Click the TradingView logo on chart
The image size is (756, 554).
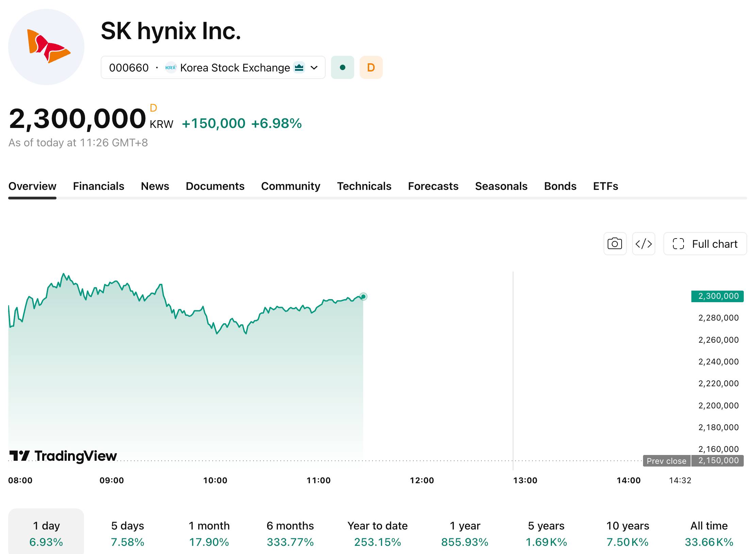pos(63,456)
